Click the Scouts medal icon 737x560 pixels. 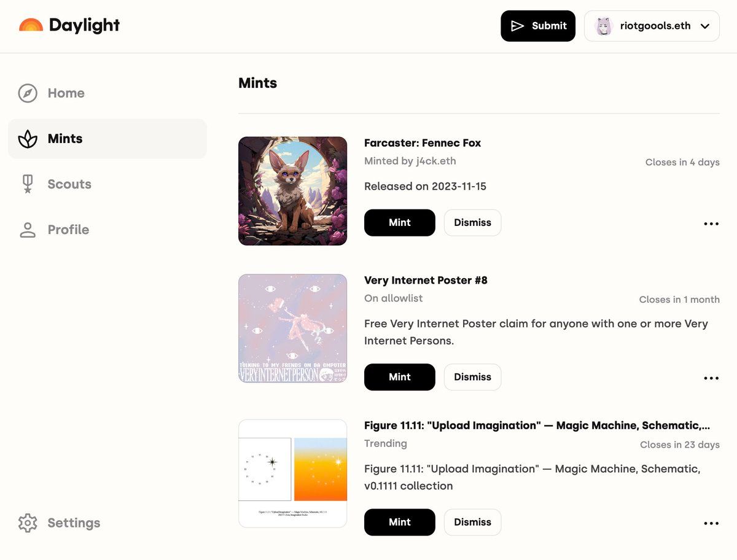28,184
